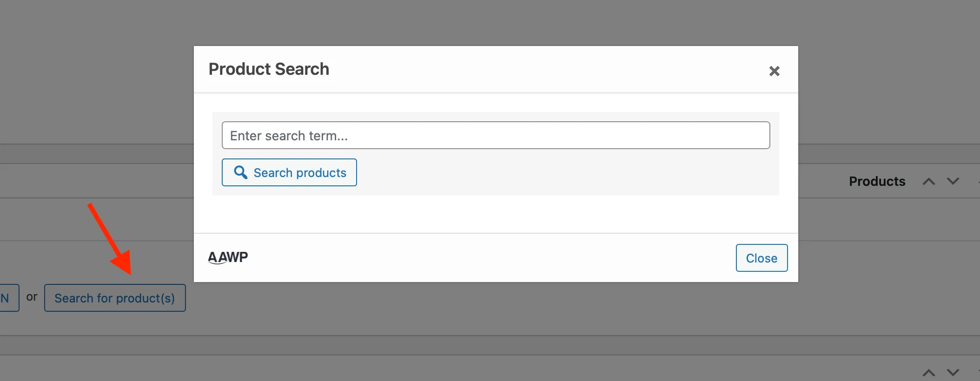
Task: Select the Products column header
Action: point(877,181)
